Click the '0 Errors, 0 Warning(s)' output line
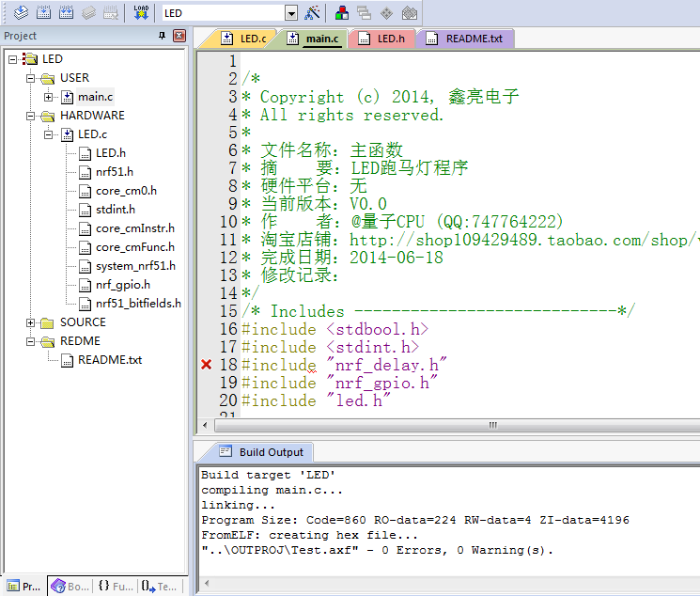This screenshot has height=596, width=700. pyautogui.click(x=377, y=550)
